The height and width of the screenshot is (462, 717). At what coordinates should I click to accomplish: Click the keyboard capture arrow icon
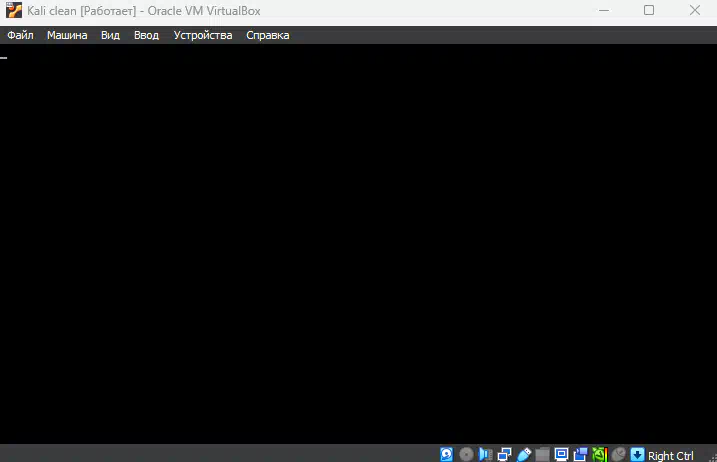tap(637, 454)
